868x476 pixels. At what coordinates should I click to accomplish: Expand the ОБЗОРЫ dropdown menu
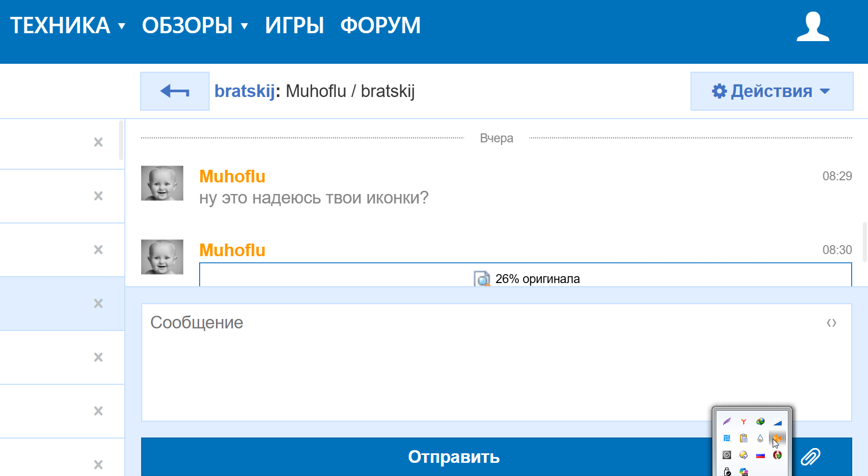[x=195, y=26]
